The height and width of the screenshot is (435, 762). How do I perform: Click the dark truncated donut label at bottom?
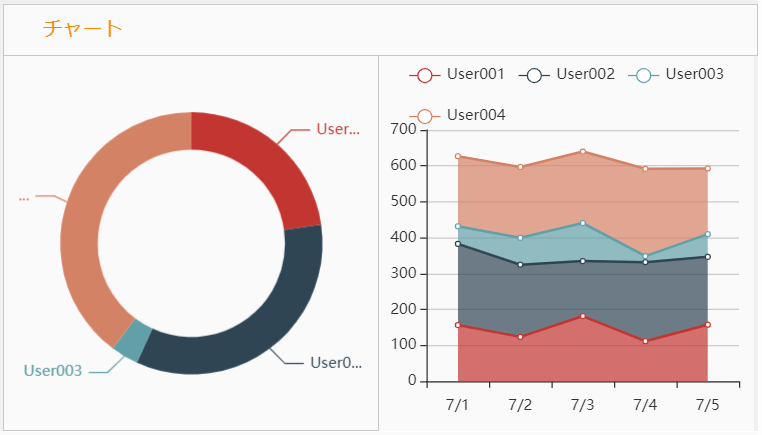pyautogui.click(x=335, y=362)
